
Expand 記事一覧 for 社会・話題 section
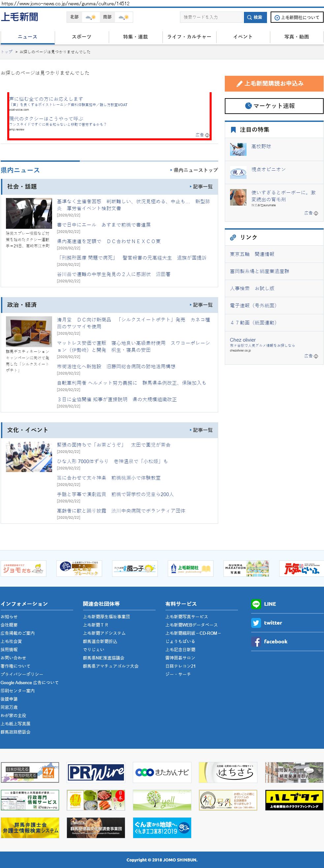(x=201, y=187)
